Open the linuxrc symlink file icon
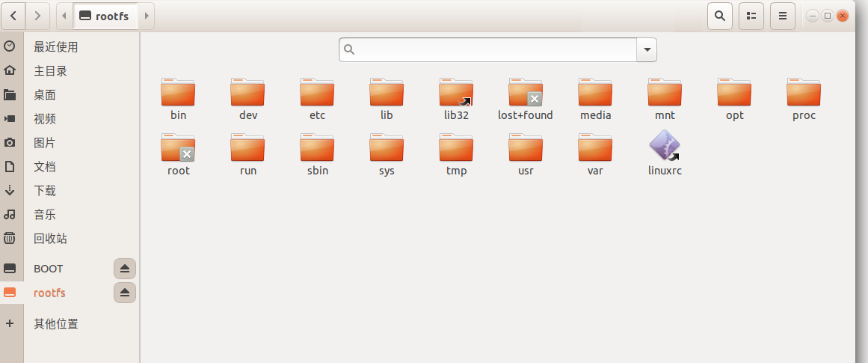This screenshot has width=868, height=363. [664, 147]
